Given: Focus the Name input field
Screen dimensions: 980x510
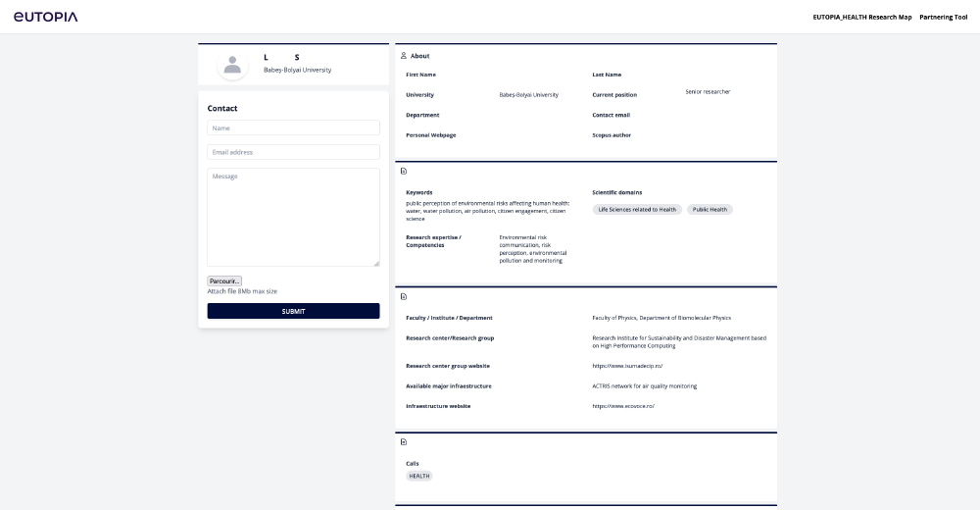Looking at the screenshot, I should [293, 127].
